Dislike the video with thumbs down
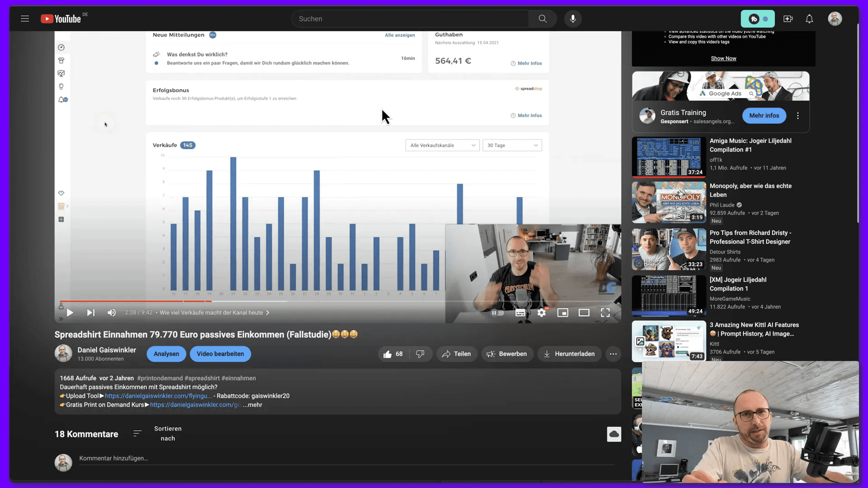The image size is (868, 488). click(x=420, y=354)
